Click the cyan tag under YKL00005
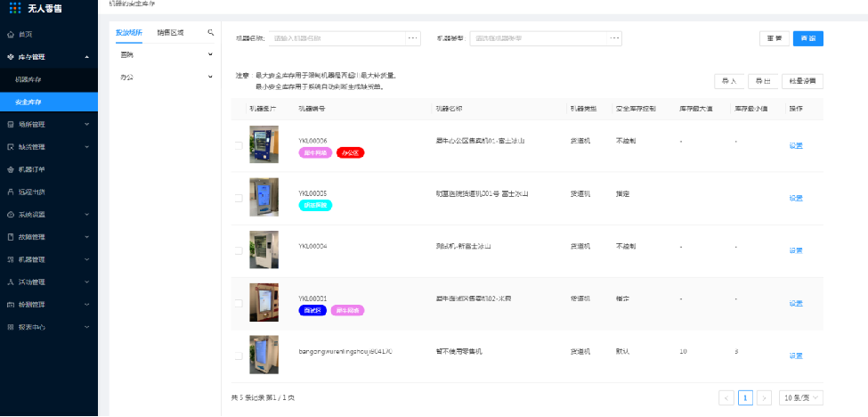Screen dimensions: 868x417 click(x=315, y=205)
